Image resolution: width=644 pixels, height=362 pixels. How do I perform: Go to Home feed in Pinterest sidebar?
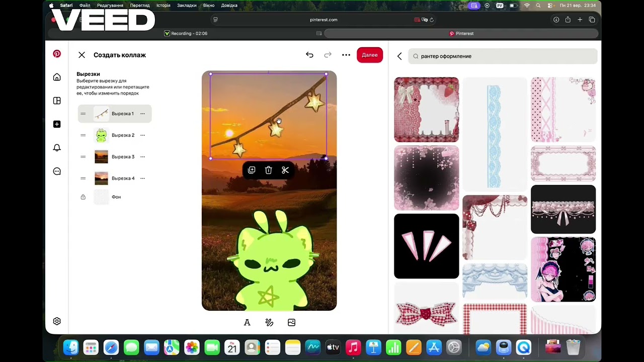pos(57,77)
